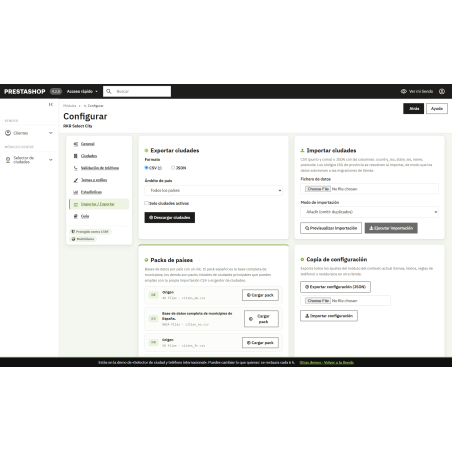This screenshot has width=452, height=452.
Task: Click the FR country badge
Action: 153,342
